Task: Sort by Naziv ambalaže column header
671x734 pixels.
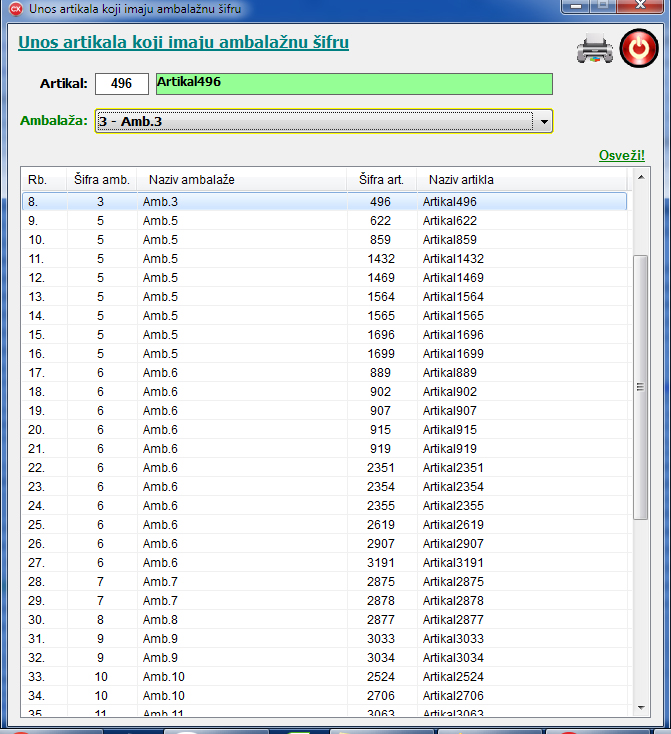Action: [x=242, y=180]
